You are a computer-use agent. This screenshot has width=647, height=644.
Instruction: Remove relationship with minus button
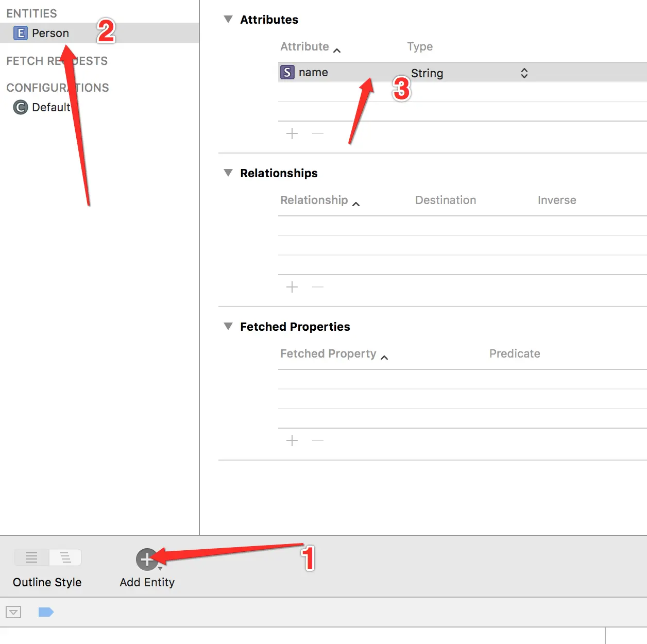[x=318, y=287]
